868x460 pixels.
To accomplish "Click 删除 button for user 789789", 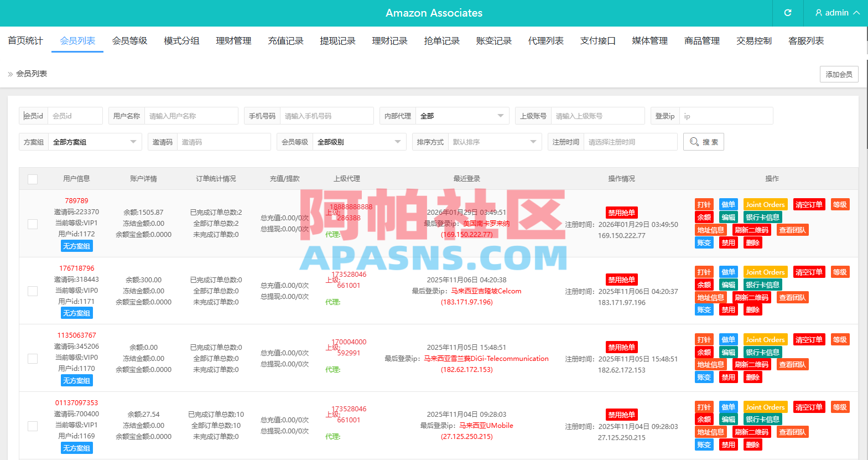I will point(752,242).
